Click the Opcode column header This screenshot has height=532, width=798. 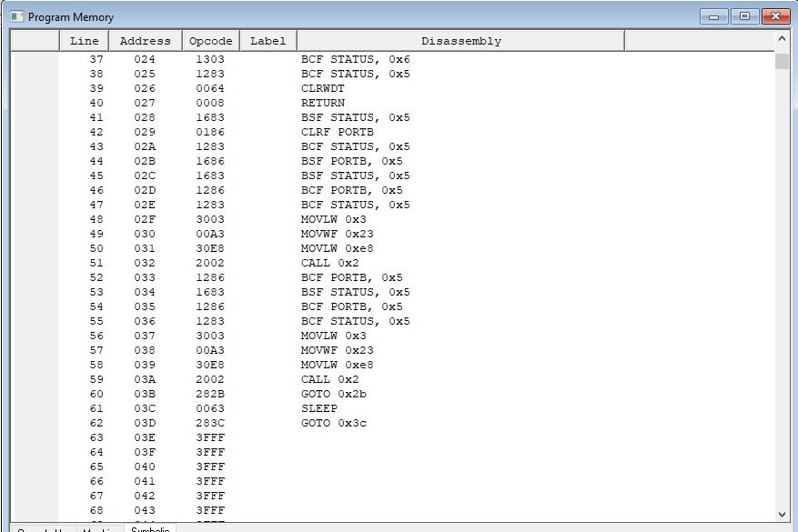[x=211, y=41]
